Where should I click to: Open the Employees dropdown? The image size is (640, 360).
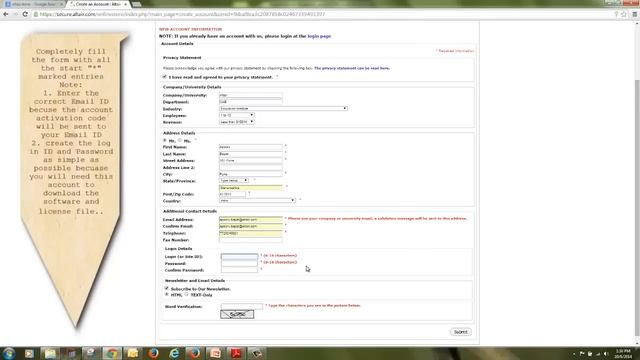click(x=237, y=115)
